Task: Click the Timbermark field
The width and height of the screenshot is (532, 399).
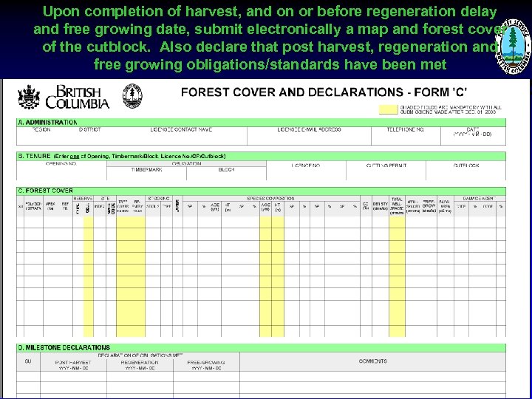Action: (146, 174)
